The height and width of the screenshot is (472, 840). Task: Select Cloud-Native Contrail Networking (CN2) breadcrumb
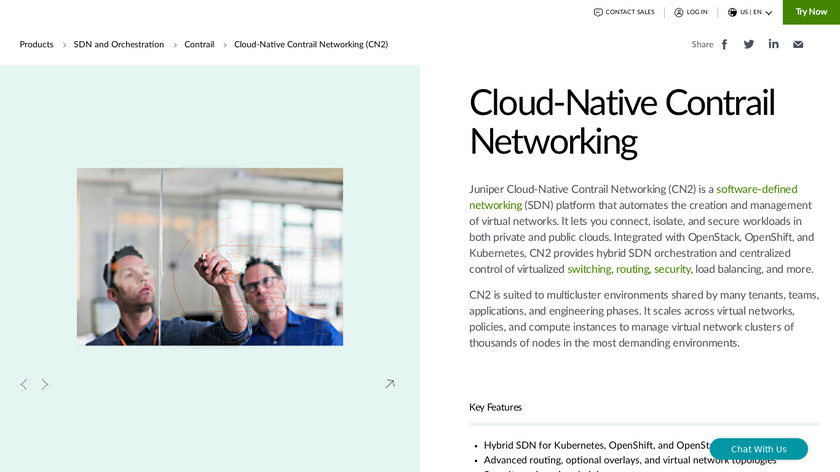[311, 44]
